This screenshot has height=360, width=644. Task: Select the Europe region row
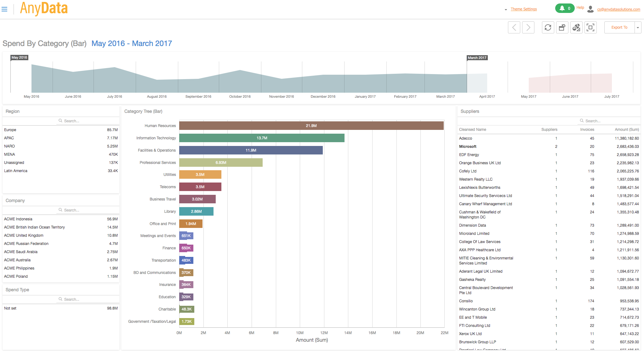(61, 130)
